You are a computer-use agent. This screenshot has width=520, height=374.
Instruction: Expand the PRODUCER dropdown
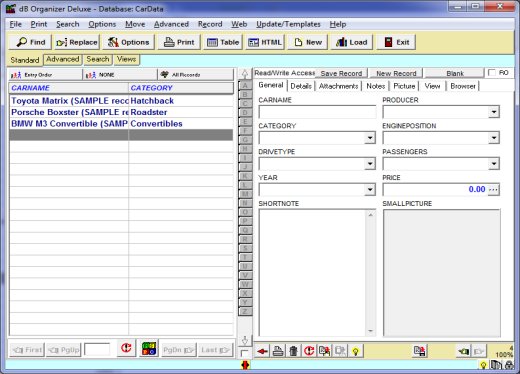pos(494,112)
